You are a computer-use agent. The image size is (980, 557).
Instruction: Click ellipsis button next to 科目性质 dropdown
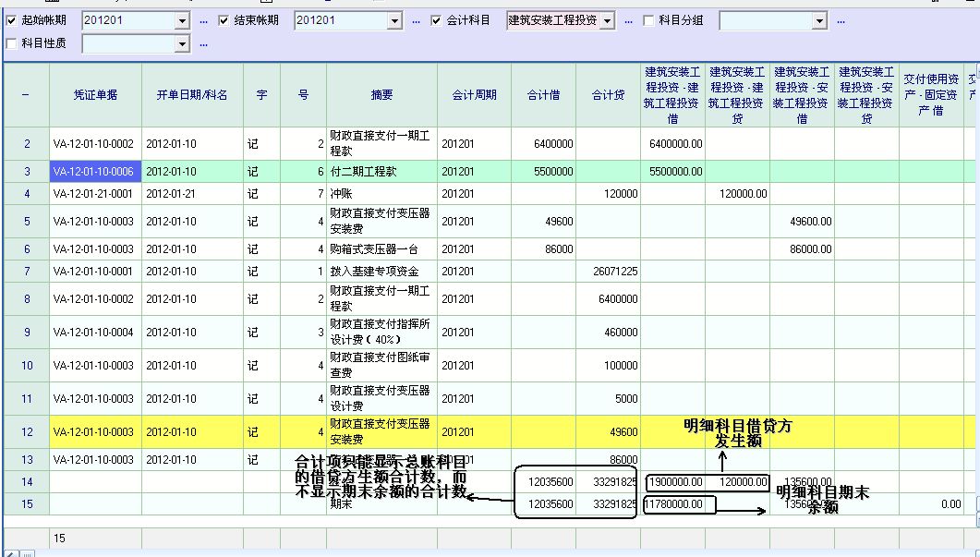pyautogui.click(x=203, y=43)
